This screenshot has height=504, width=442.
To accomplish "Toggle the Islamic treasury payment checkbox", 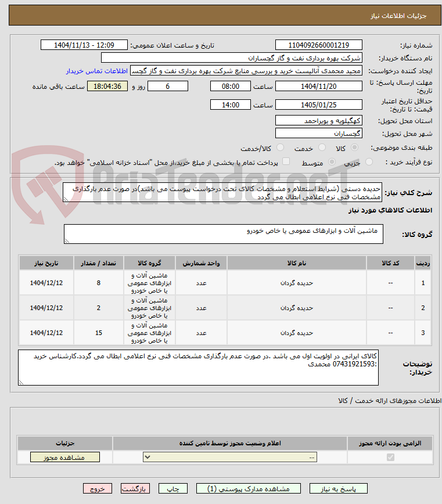I will click(x=286, y=161).
